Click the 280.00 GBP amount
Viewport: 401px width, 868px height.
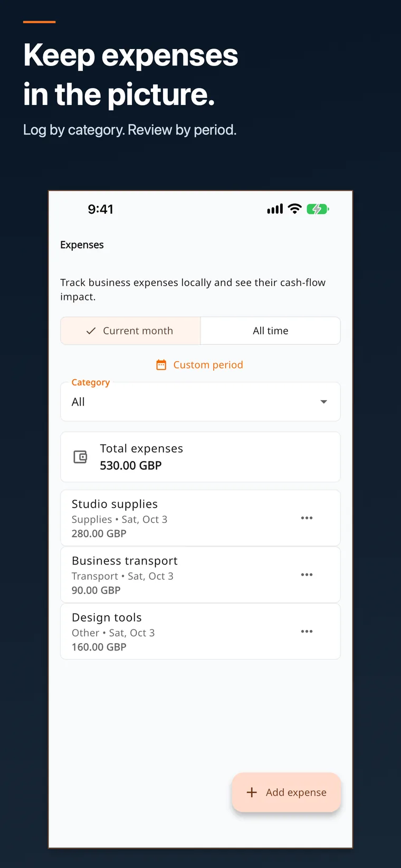click(x=99, y=533)
